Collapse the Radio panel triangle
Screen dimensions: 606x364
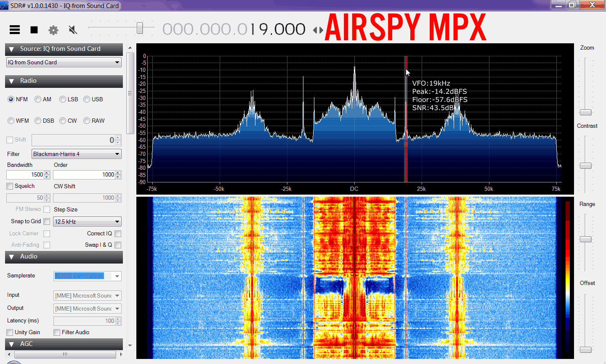[11, 81]
